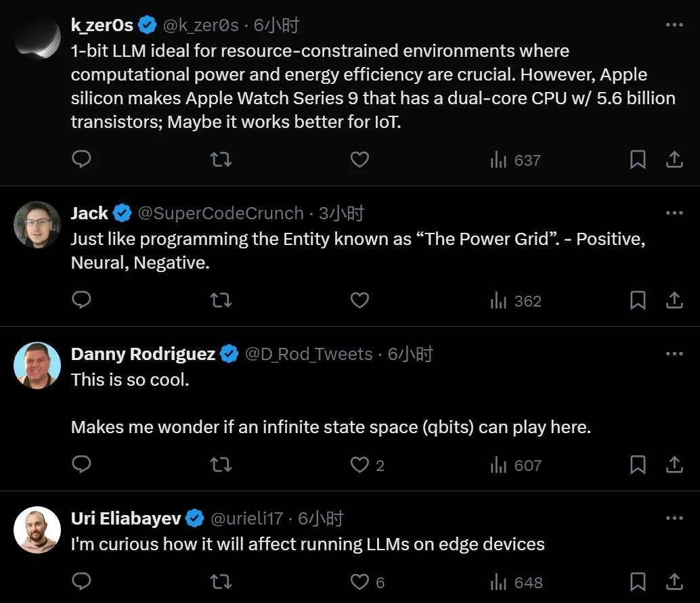Expand more options for Danny Rodriguez's tweet
This screenshot has width=700, height=603.
(x=674, y=353)
